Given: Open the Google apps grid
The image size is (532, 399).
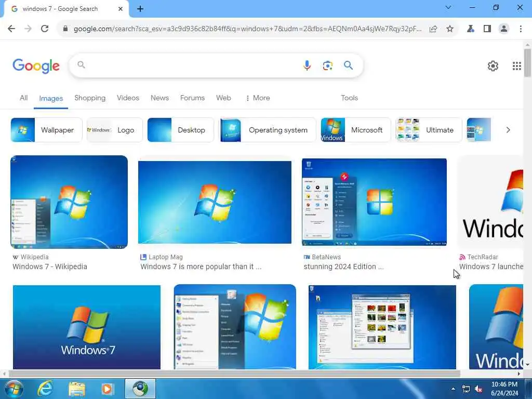Looking at the screenshot, I should coord(517,66).
